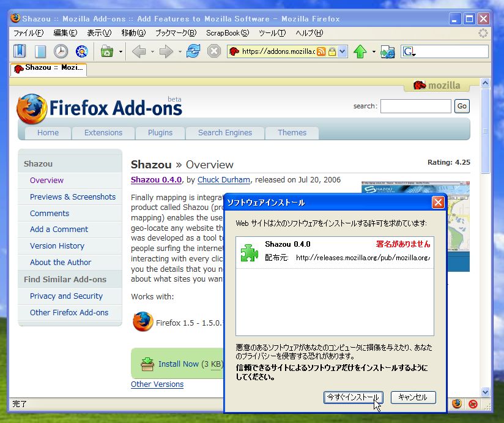504x423 pixels.
Task: Select the Shazou browser tab
Action: 48,69
